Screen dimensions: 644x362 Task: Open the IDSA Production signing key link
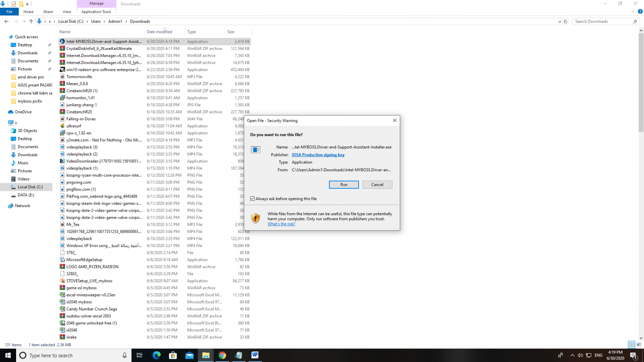(318, 155)
